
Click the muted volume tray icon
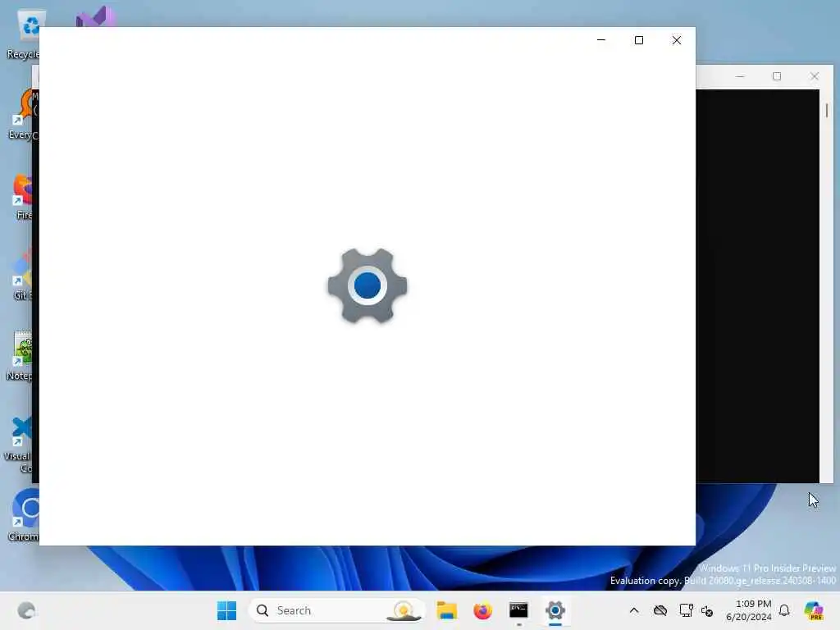coord(707,610)
